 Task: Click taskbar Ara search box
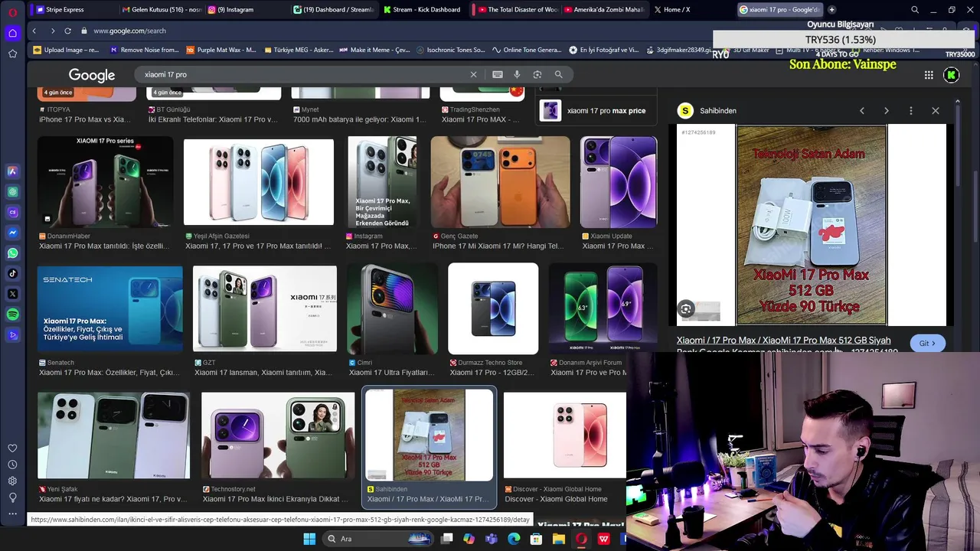click(x=379, y=539)
